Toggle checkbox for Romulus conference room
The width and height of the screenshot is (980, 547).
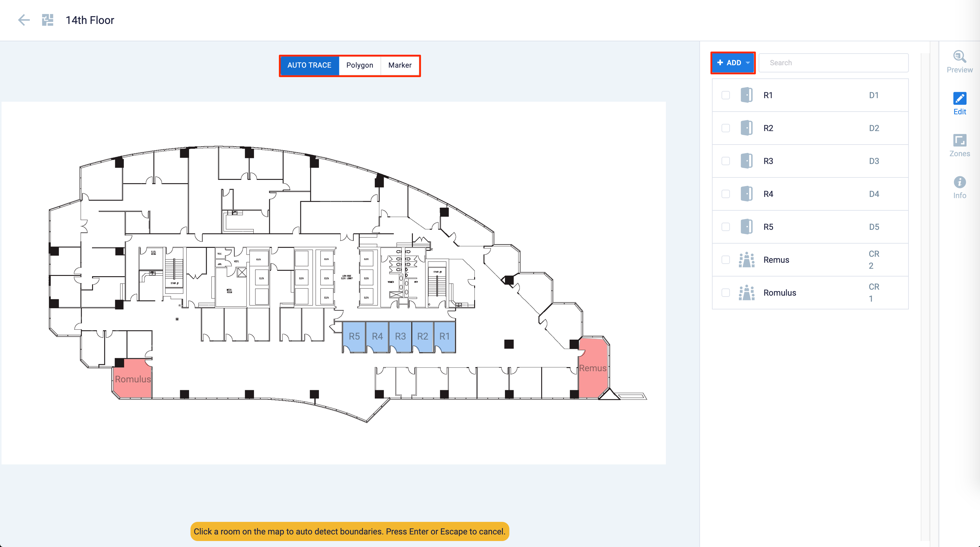726,292
